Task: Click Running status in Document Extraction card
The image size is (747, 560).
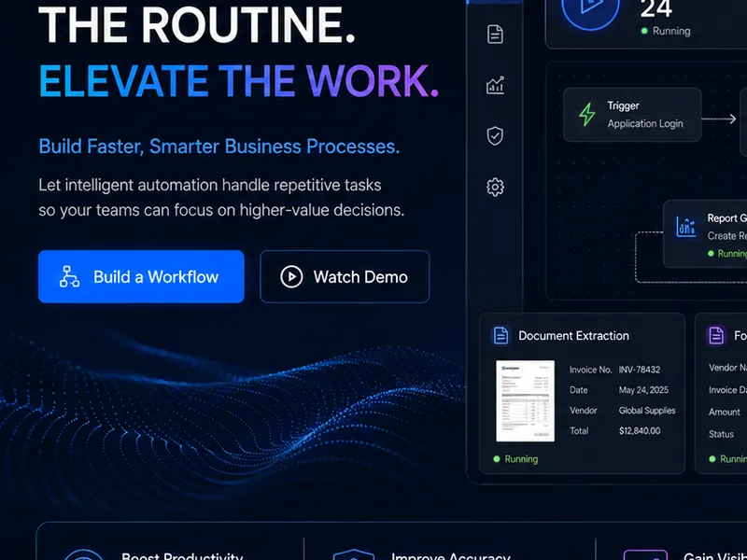Action: tap(516, 459)
